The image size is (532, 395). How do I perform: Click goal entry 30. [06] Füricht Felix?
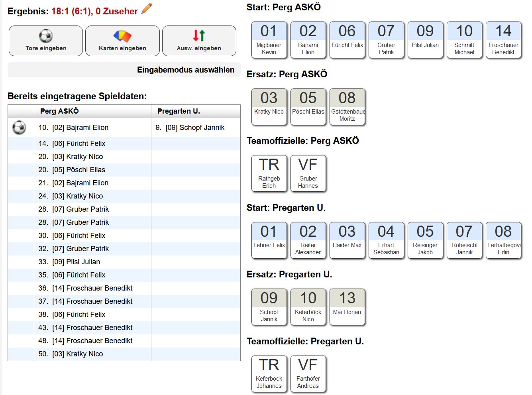72,236
